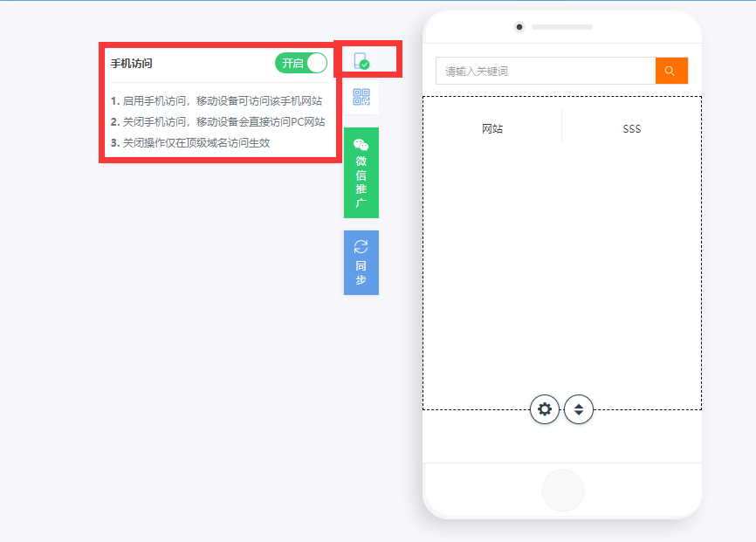The width and height of the screenshot is (756, 542).
Task: Open module settings via gear icon
Action: pos(545,409)
